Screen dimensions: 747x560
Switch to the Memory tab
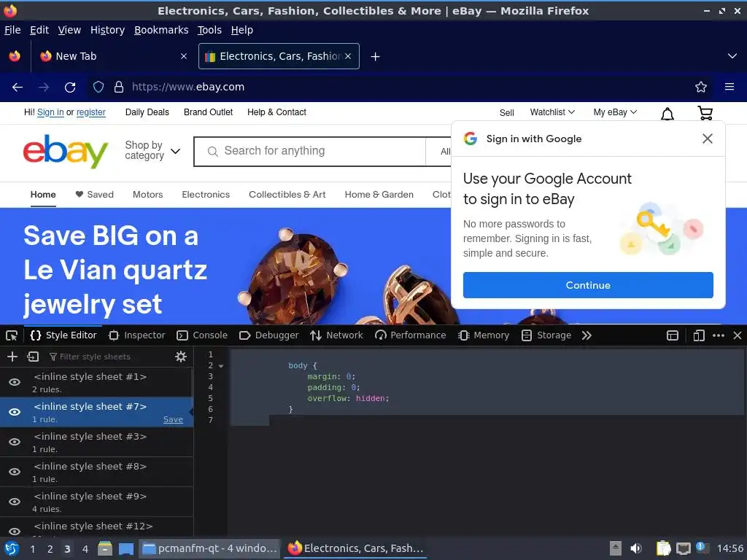point(484,335)
